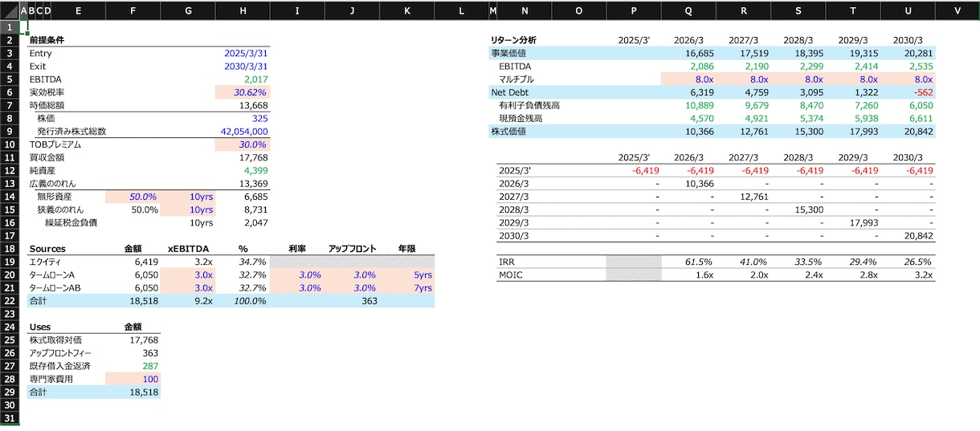Image resolution: width=980 pixels, height=431 pixels.
Task: Select row 19 header
Action: [x=10, y=262]
